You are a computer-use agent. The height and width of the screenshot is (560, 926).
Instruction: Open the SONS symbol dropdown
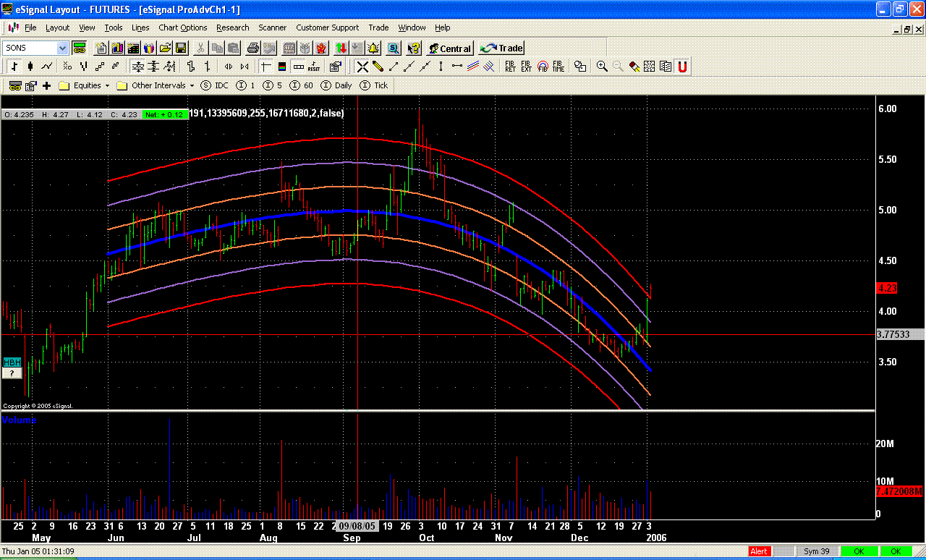click(62, 48)
